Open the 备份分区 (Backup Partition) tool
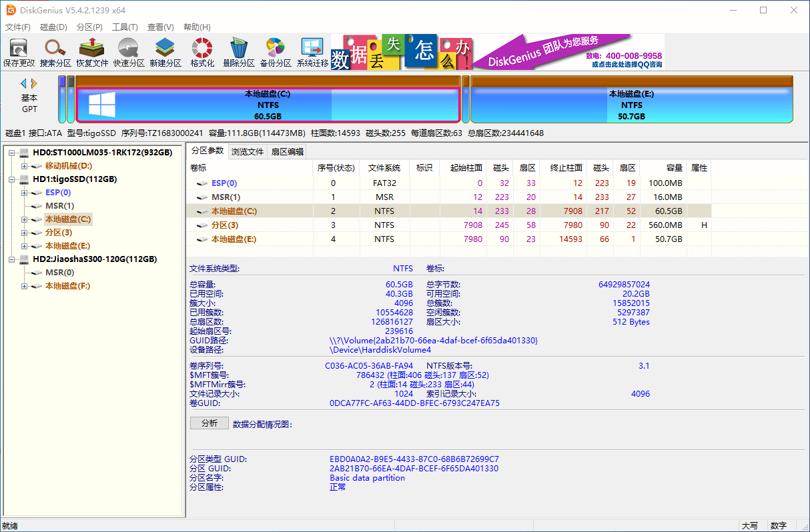This screenshot has height=532, width=810. (x=276, y=52)
